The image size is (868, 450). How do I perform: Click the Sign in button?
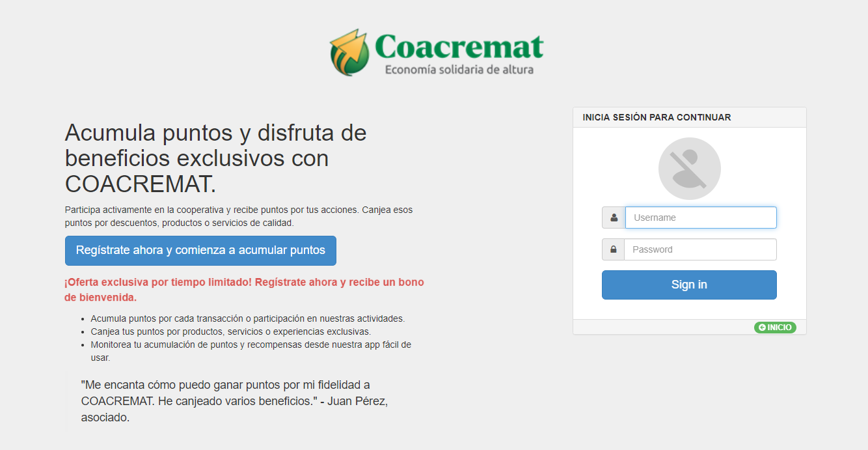point(689,285)
